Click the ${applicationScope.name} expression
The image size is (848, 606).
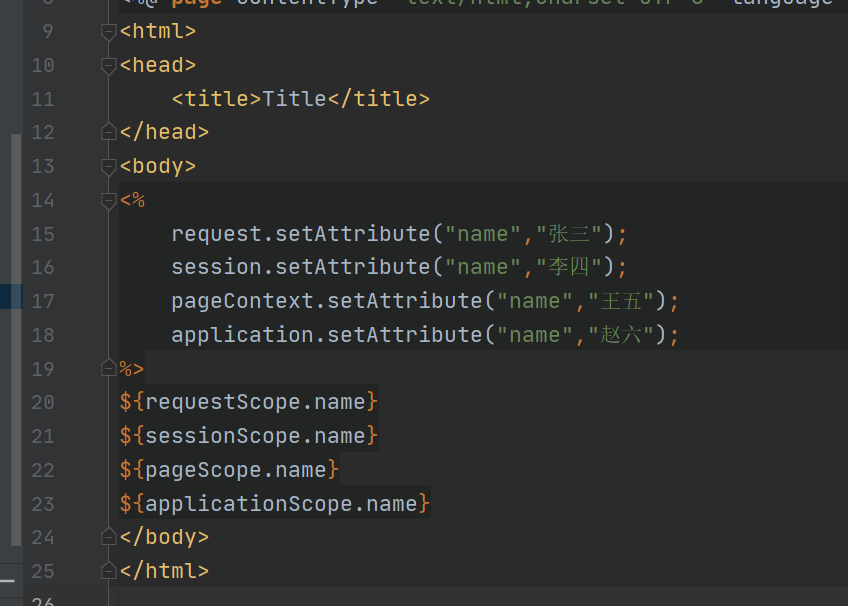click(x=275, y=504)
